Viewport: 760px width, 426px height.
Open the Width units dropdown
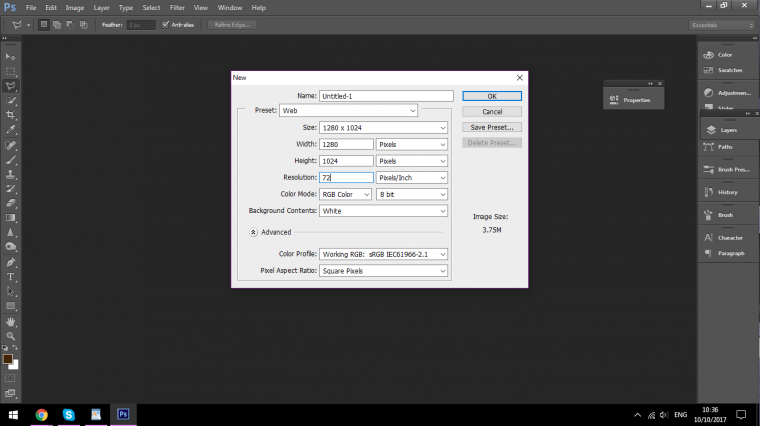pos(412,144)
